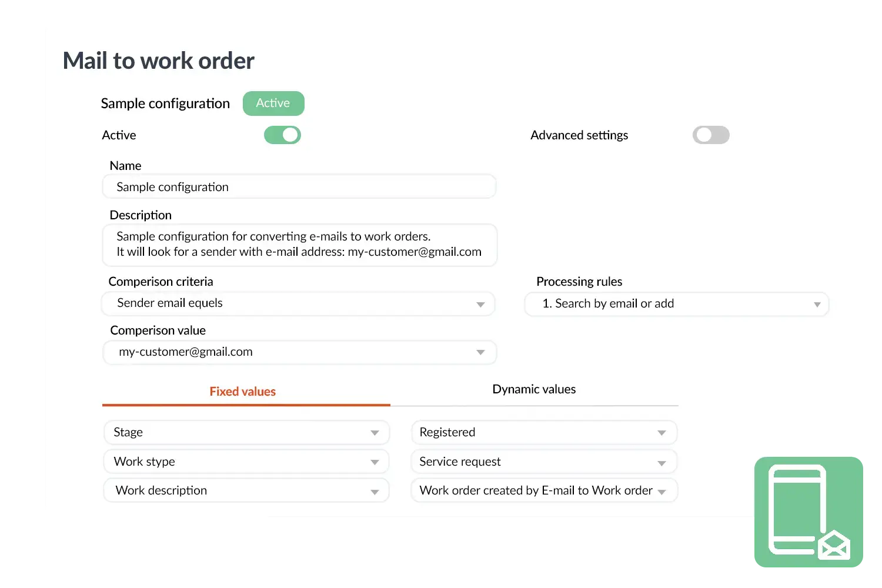The height and width of the screenshot is (588, 882).
Task: Open the Registered value dropdown
Action: [x=544, y=432]
